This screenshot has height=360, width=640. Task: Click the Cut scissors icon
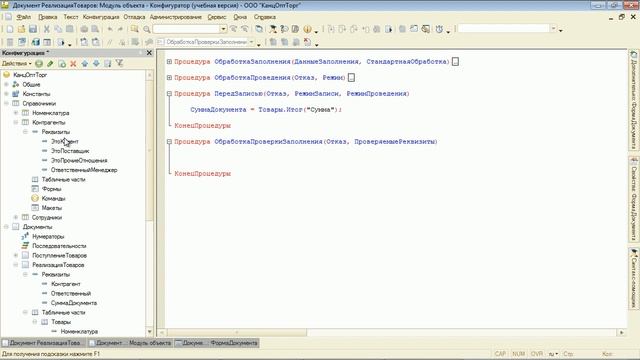point(47,29)
